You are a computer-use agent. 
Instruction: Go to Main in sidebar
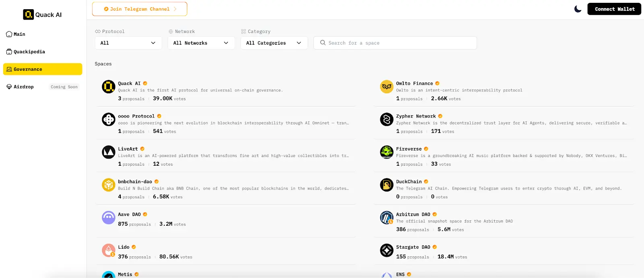19,34
